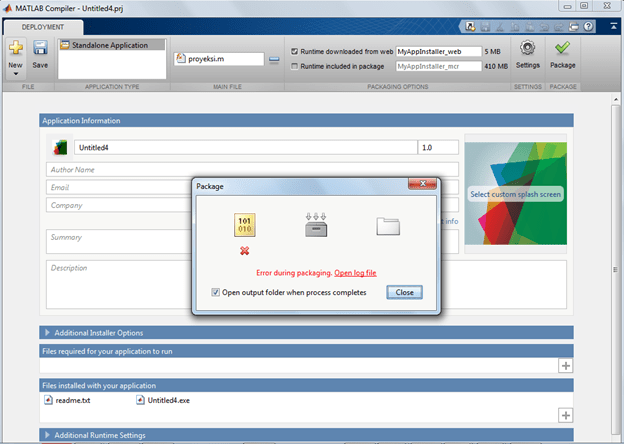This screenshot has height=444, width=624.
Task: Click the output folder icon in dialog
Action: (x=388, y=227)
